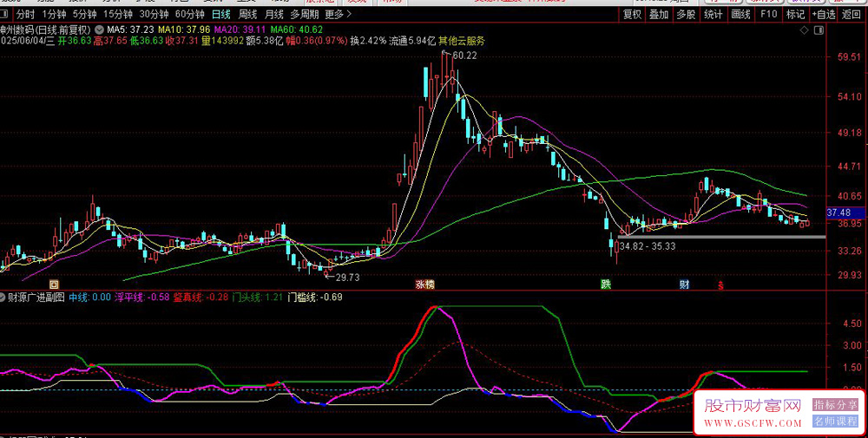The width and height of the screenshot is (868, 438).
Task: Switch to 周线 weekly chart
Action: click(x=247, y=15)
